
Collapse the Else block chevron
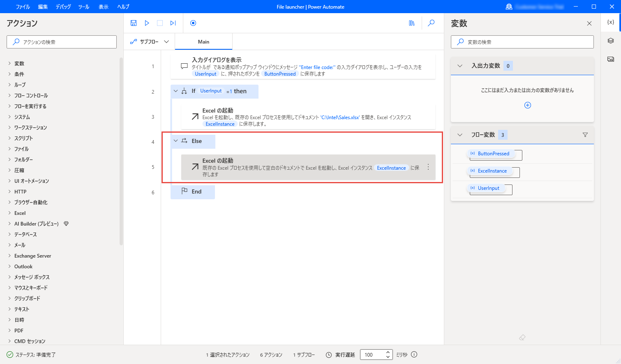[176, 141]
